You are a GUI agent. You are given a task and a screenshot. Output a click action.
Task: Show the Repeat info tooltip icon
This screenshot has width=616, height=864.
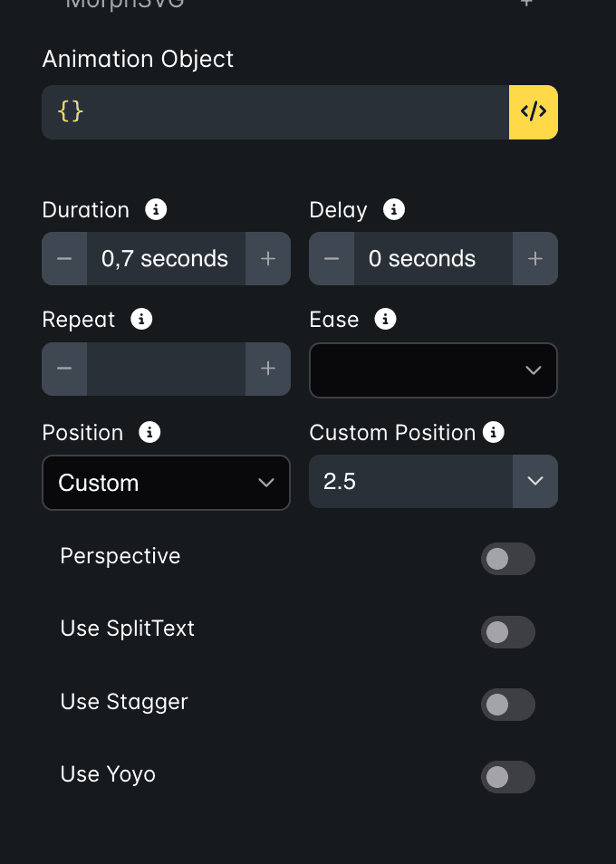coord(141,319)
